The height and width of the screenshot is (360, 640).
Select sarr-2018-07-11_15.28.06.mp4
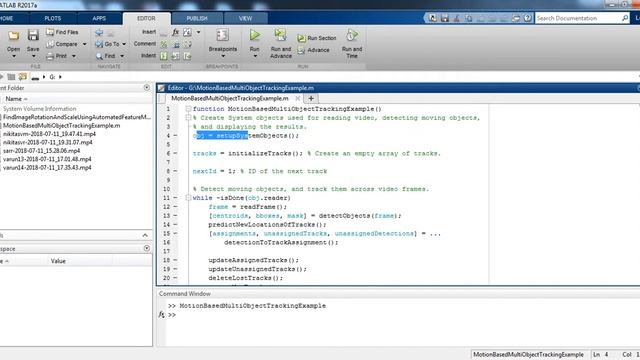click(41, 151)
